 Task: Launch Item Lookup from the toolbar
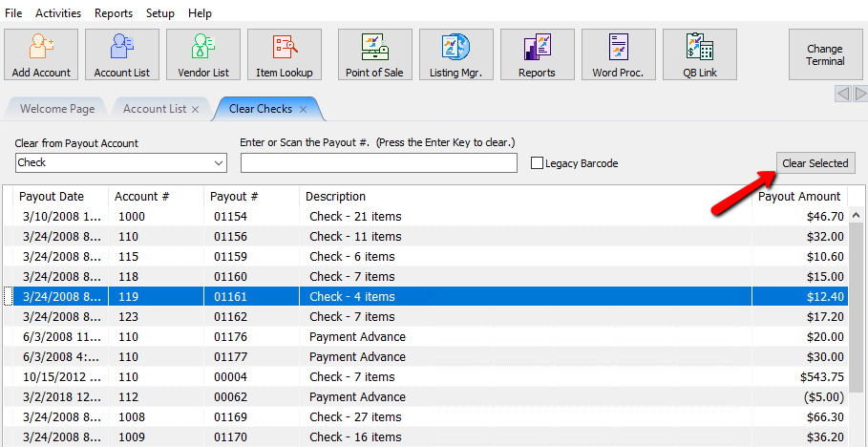click(285, 54)
